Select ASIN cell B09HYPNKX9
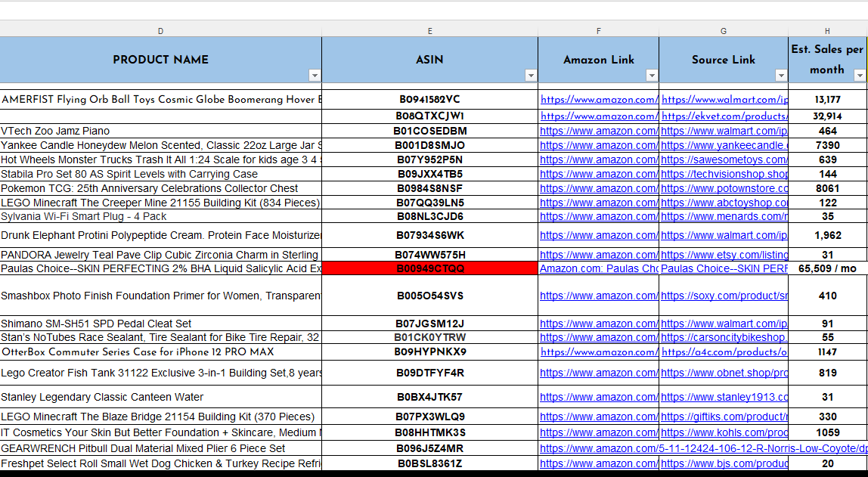Image resolution: width=868 pixels, height=477 pixels. click(429, 352)
